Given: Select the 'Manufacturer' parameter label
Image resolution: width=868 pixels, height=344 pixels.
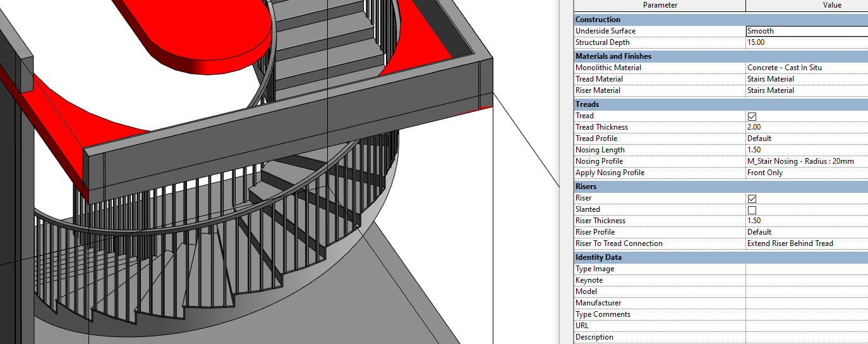Looking at the screenshot, I should click(598, 303).
